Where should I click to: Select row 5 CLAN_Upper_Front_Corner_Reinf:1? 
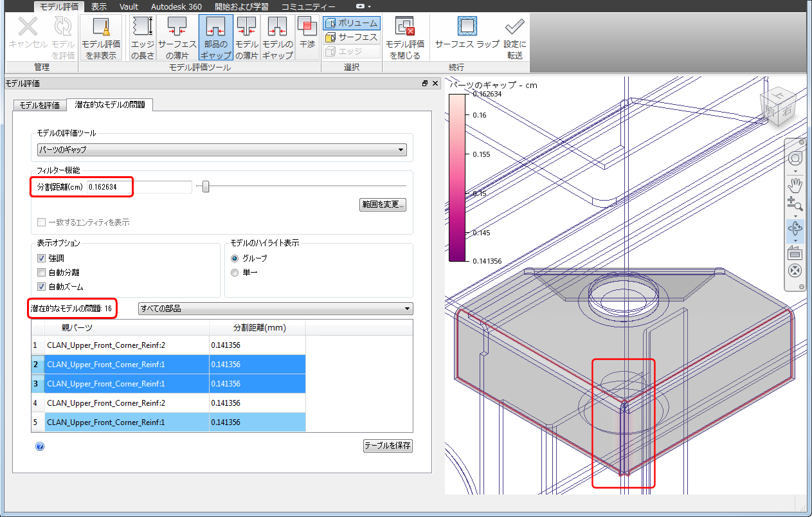(168, 422)
